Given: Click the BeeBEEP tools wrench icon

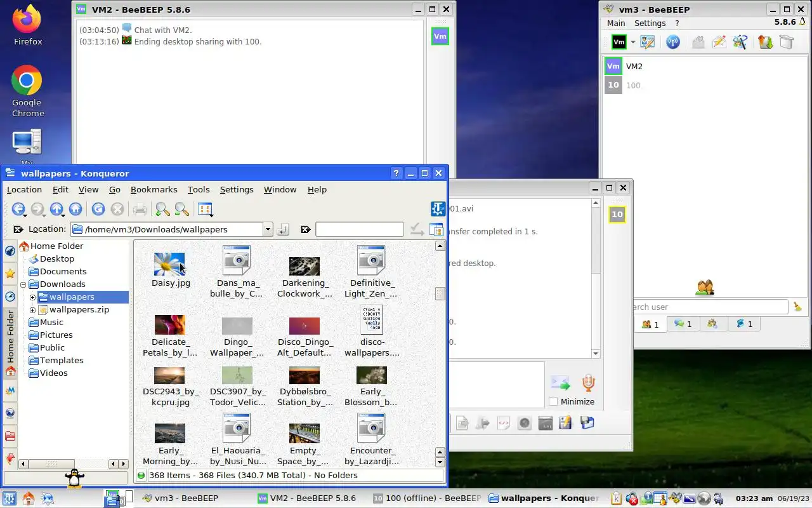Looking at the screenshot, I should [740, 42].
